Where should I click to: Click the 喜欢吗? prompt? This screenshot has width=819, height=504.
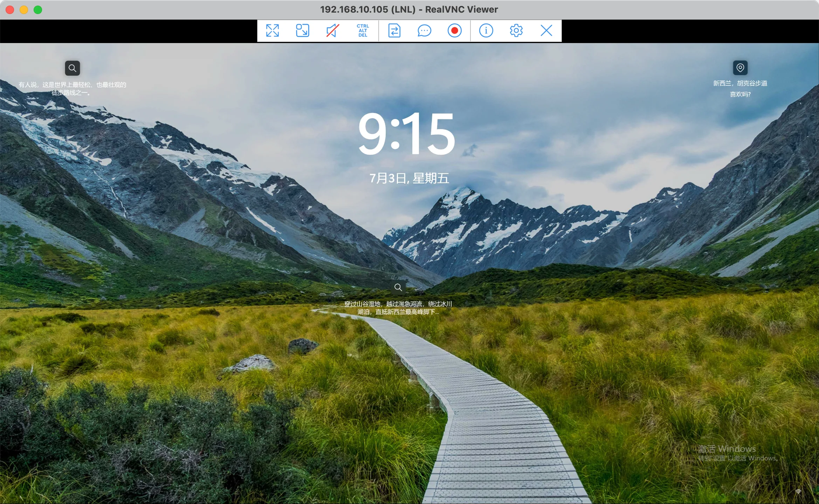coord(740,94)
